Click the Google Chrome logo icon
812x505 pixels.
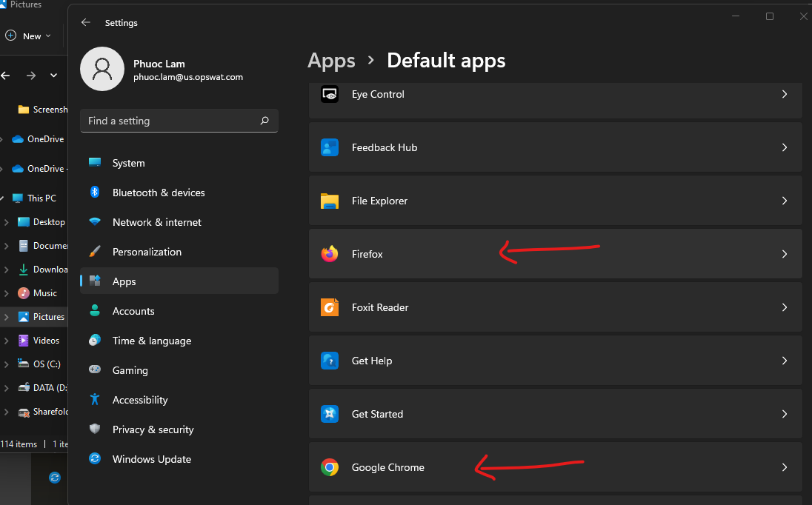pyautogui.click(x=330, y=467)
